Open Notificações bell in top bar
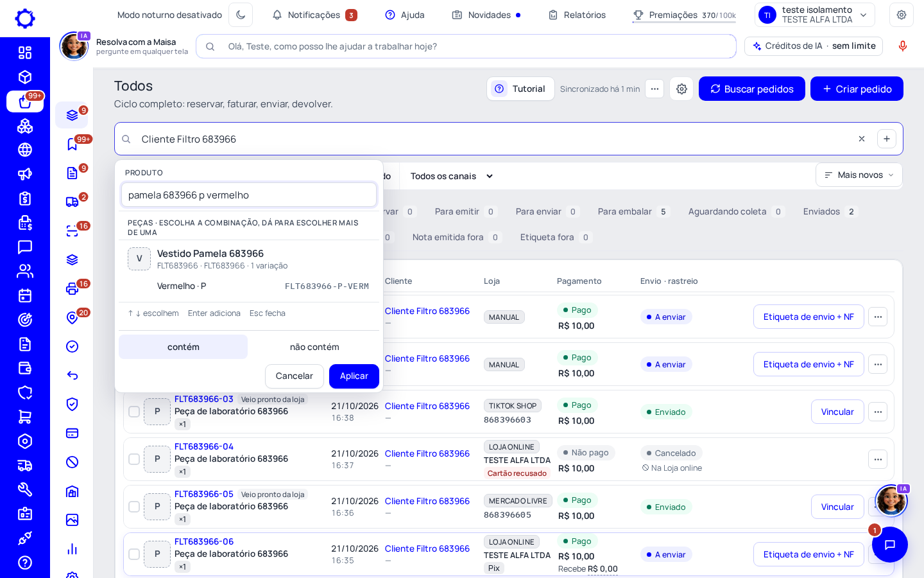Screen dimensions: 924x578 (x=314, y=15)
